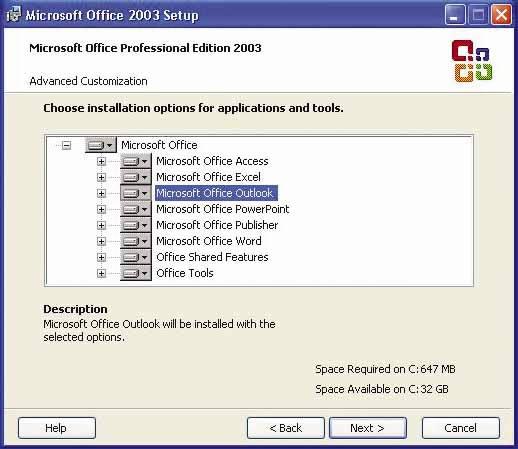This screenshot has width=518, height=449.
Task: Open install options dropdown for Office Tools
Action: [x=136, y=273]
